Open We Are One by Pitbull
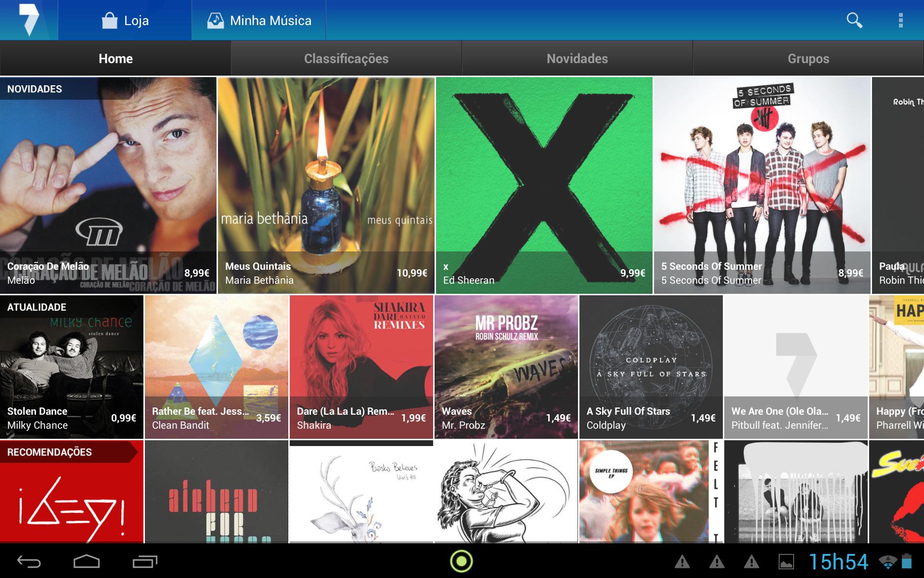The image size is (924, 578). coord(796,367)
